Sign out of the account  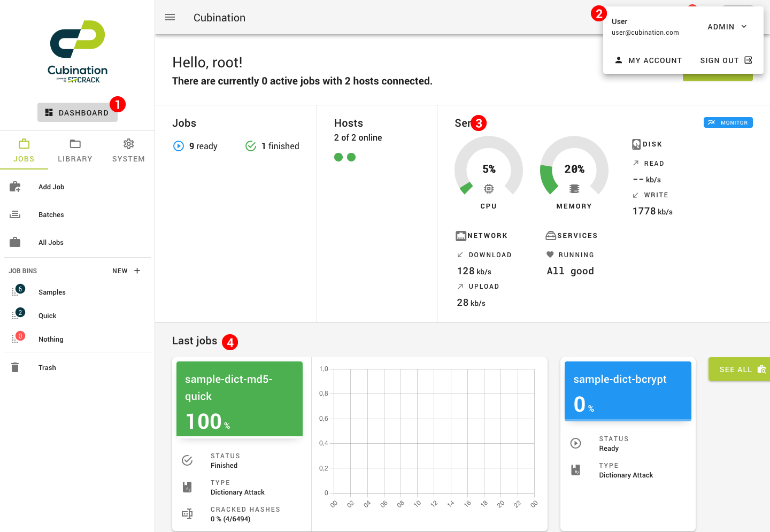726,60
